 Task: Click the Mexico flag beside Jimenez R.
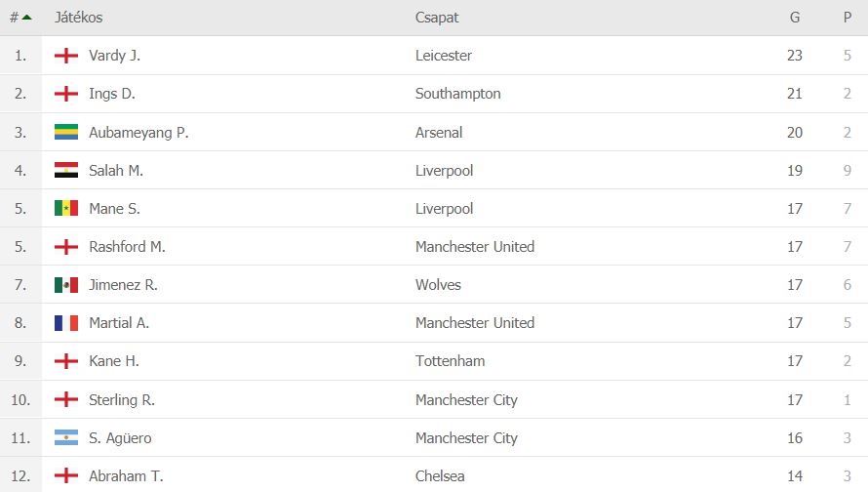point(66,285)
